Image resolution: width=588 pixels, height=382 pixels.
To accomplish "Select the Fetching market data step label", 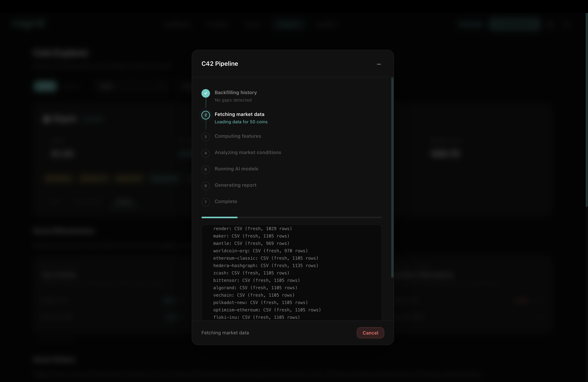I will click(x=239, y=114).
